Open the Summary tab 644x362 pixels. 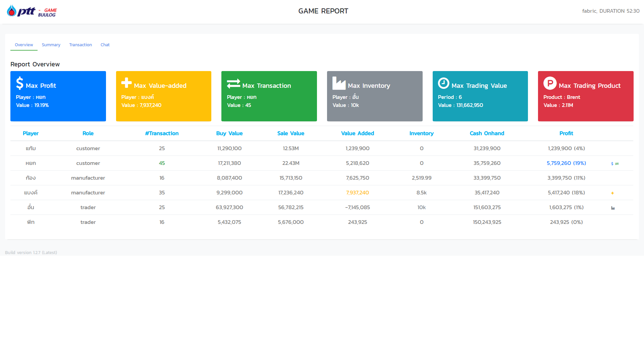pyautogui.click(x=51, y=45)
